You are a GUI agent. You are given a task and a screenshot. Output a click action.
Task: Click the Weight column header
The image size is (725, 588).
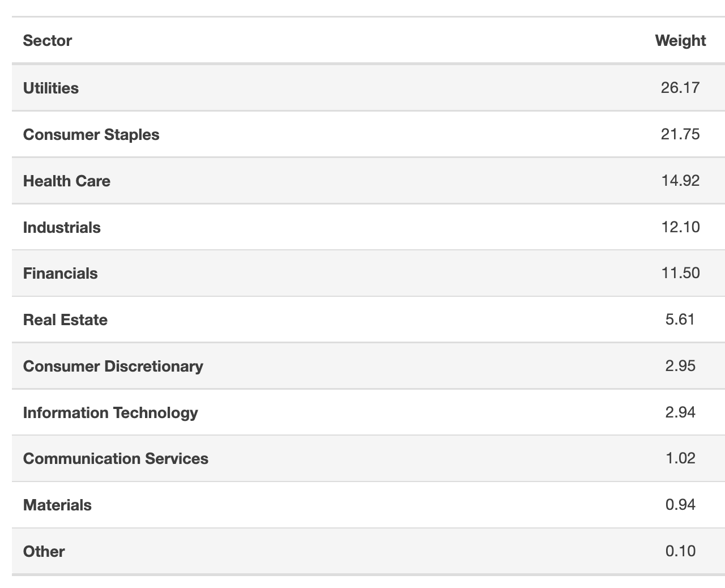point(680,41)
